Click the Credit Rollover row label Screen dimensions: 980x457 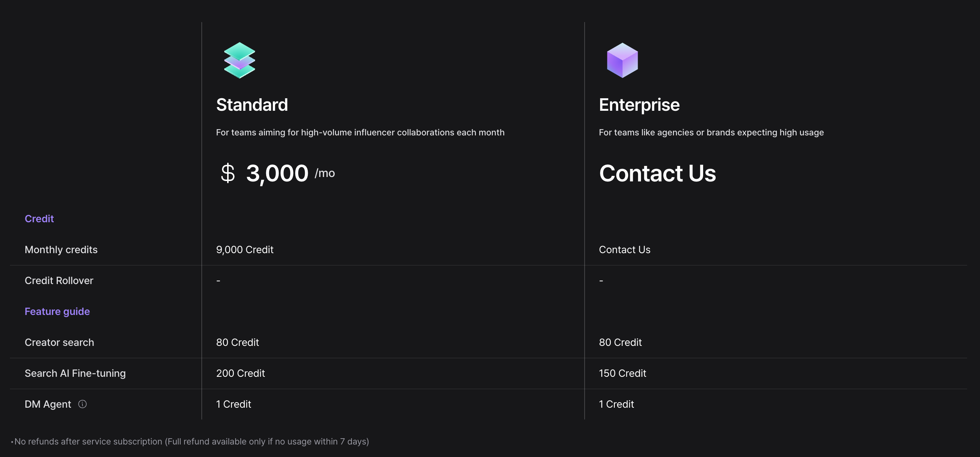point(59,281)
